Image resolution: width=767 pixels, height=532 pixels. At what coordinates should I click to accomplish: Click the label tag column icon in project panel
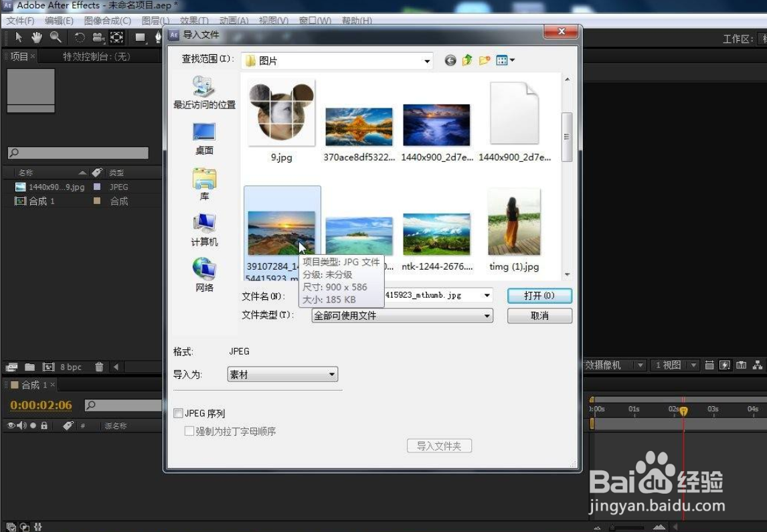(97, 172)
